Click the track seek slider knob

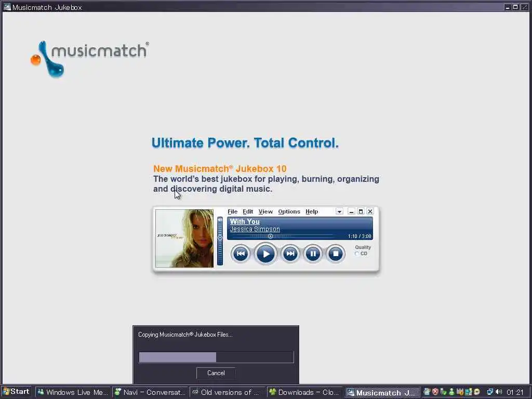[270, 236]
